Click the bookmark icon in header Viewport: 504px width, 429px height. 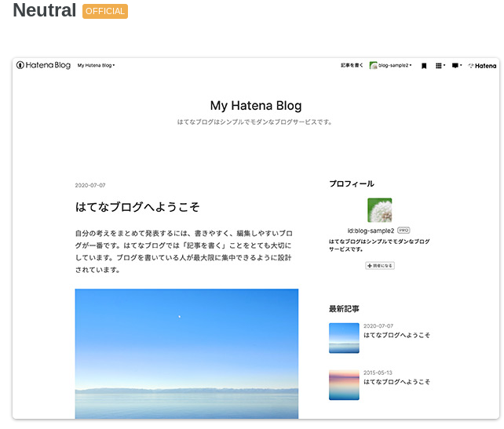coord(424,66)
